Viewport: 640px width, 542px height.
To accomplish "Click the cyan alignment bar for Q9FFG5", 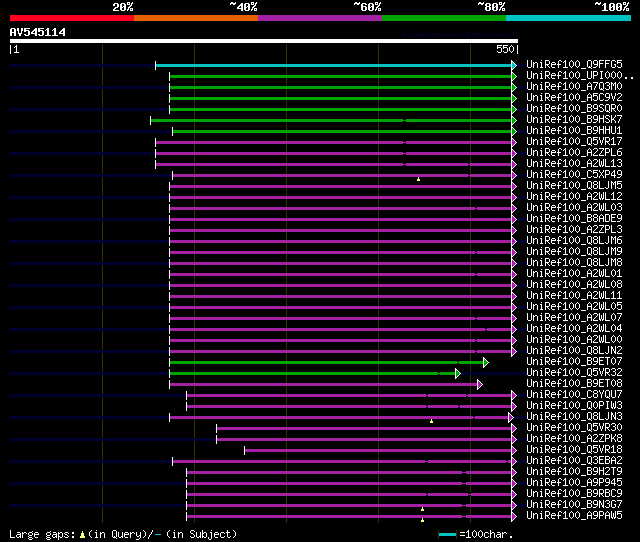I will coord(333,65).
